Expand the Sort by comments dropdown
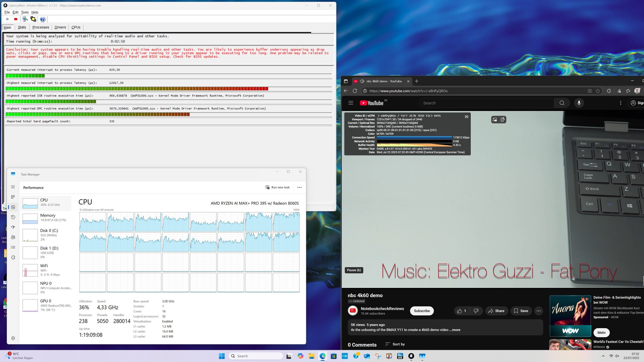This screenshot has width=644, height=362. click(x=395, y=344)
